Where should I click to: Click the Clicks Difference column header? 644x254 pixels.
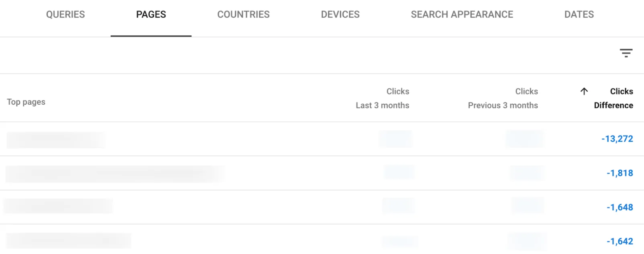(614, 98)
